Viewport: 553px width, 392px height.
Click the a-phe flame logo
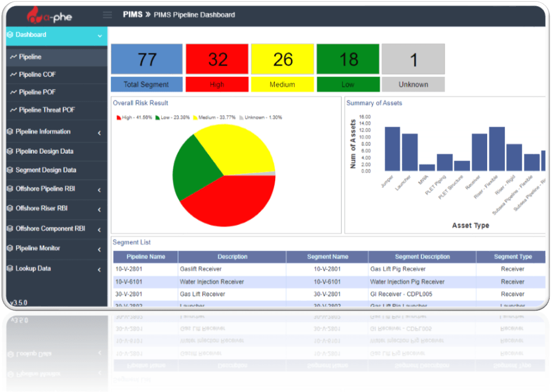pyautogui.click(x=35, y=15)
